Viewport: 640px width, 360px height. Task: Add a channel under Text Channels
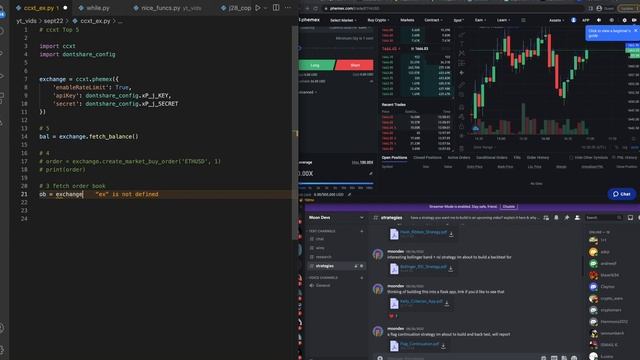click(x=362, y=231)
